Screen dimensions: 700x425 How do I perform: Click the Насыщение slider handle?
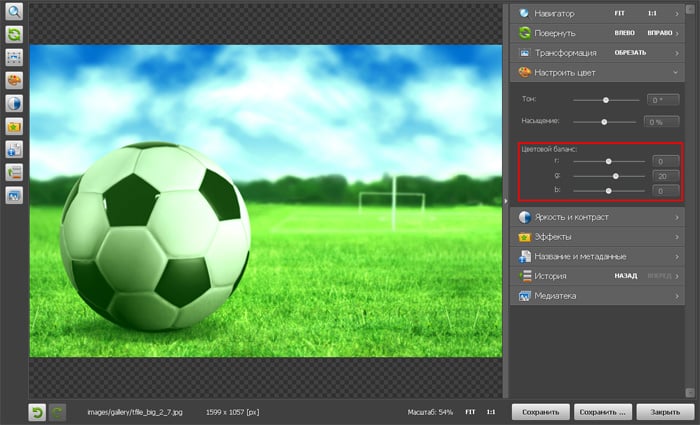pos(604,121)
